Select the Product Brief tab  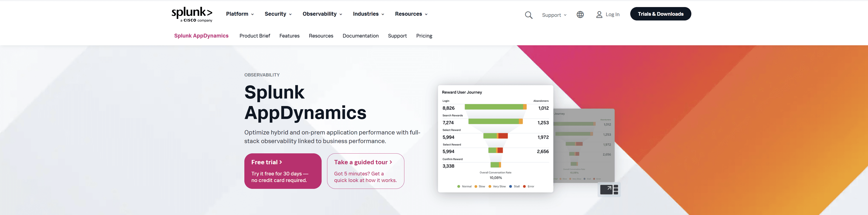(x=255, y=36)
